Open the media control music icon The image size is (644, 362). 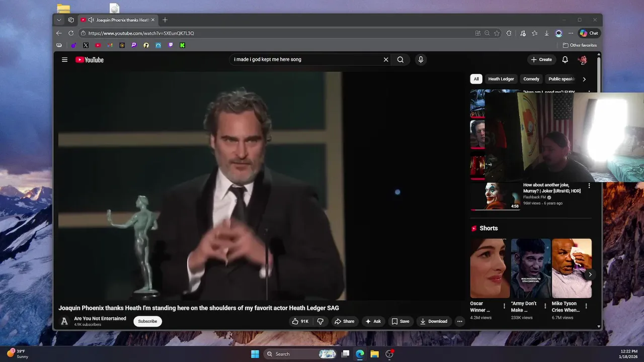[x=523, y=33]
